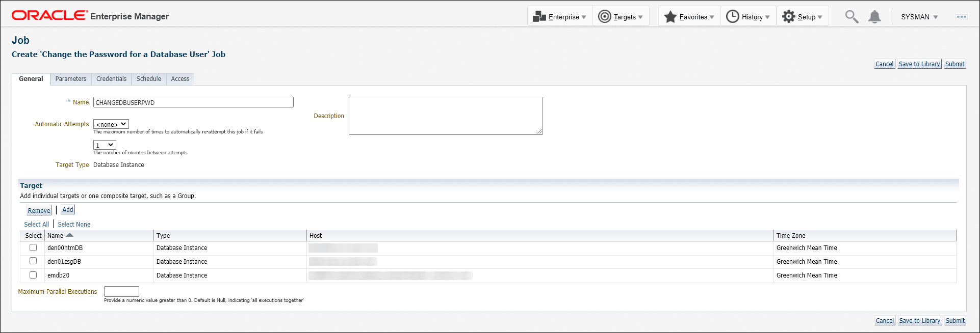This screenshot has height=333, width=980.
Task: Click the Remove target button
Action: [x=39, y=210]
